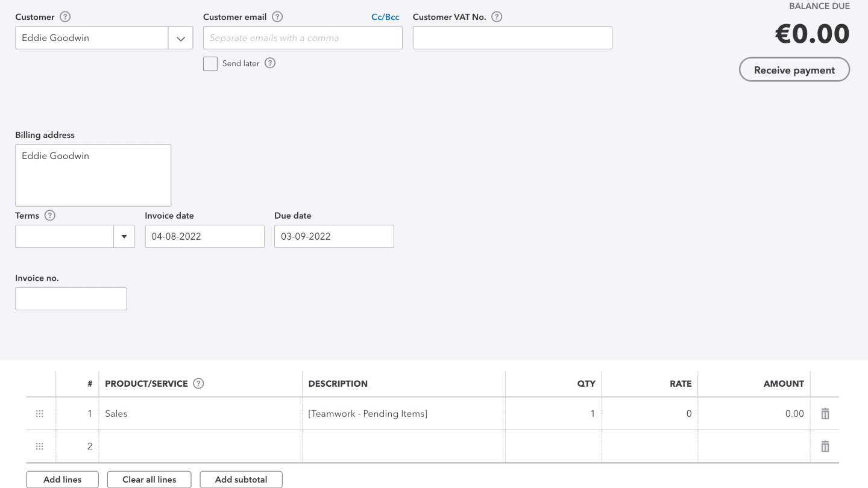This screenshot has width=868, height=488.
Task: Open the Customer VAT No. help icon
Action: pyautogui.click(x=497, y=17)
